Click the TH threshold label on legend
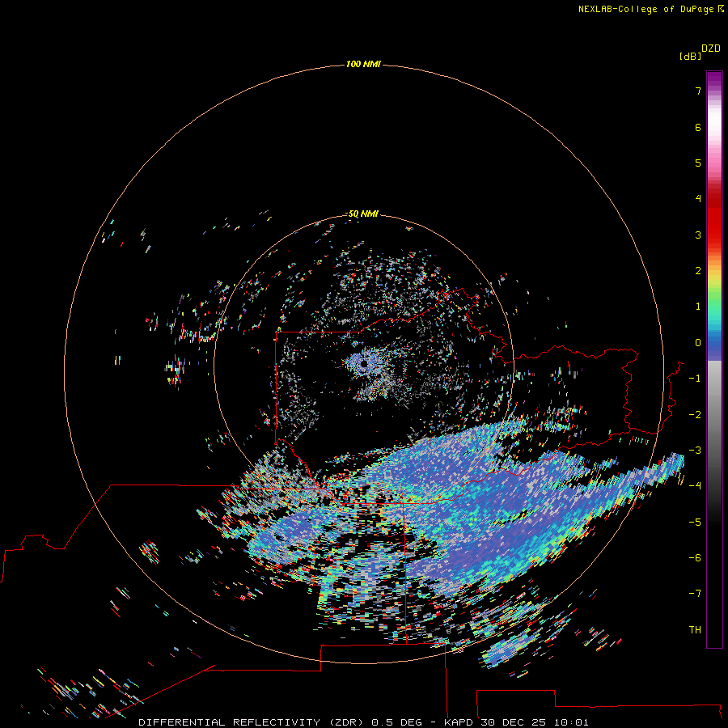This screenshot has width=728, height=728. [x=695, y=630]
